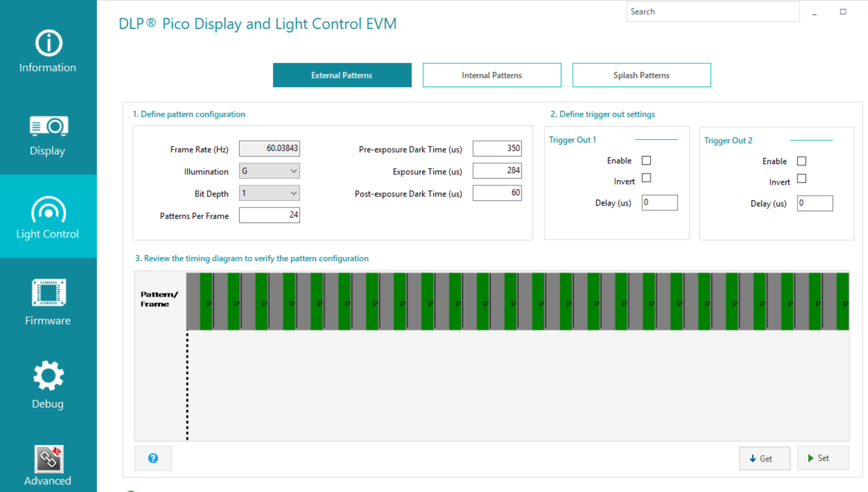The width and height of the screenshot is (868, 492).
Task: Click the Search box
Action: 713,12
